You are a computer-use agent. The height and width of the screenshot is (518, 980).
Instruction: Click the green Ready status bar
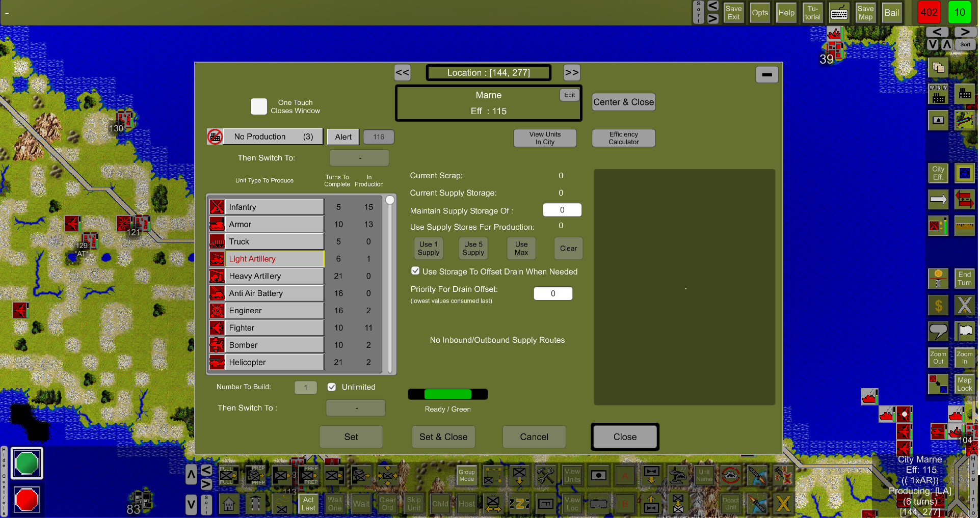pos(447,394)
